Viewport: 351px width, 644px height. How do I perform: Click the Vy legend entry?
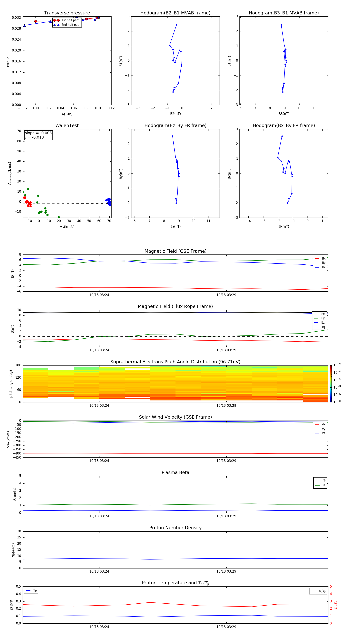[320, 429]
